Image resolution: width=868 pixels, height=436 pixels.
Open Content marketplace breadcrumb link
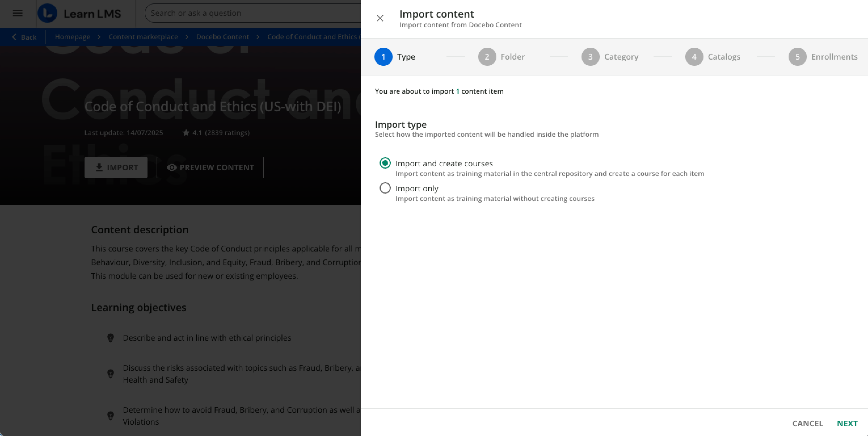(x=143, y=37)
